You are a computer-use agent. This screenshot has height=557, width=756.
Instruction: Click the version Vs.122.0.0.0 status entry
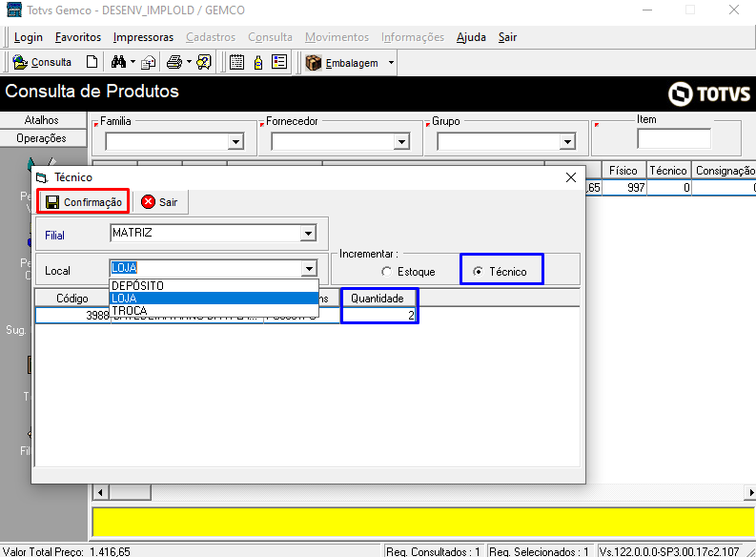coord(669,551)
